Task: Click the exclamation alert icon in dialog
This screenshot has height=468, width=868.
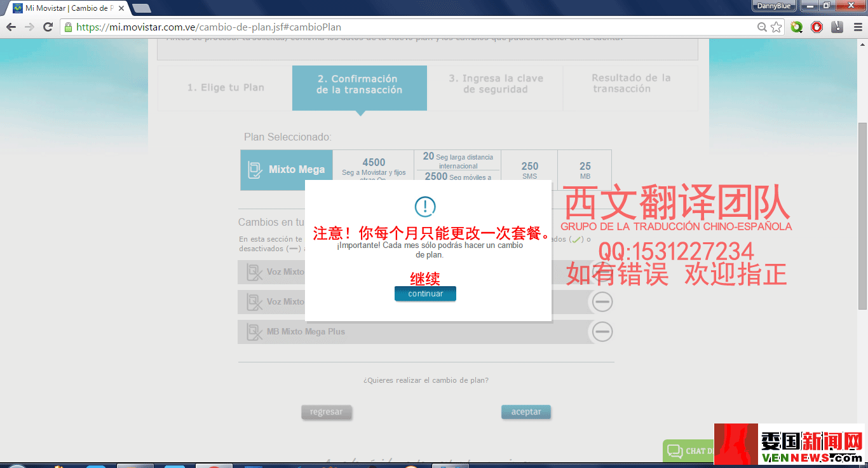Action: 425,206
